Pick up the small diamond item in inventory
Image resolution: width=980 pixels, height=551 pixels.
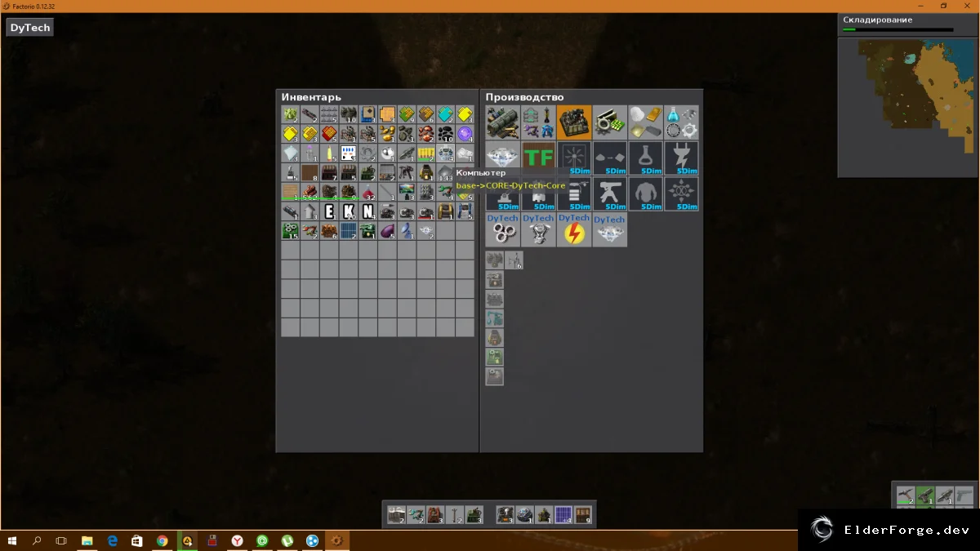(426, 231)
